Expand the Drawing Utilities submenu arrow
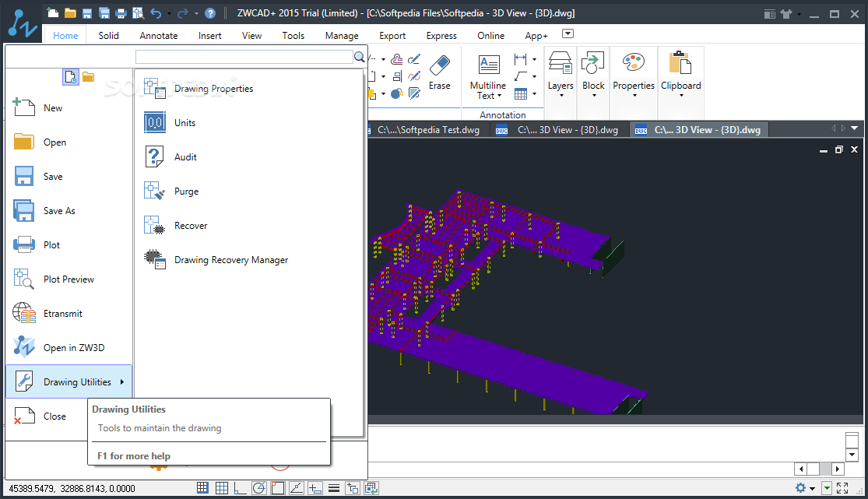Image resolution: width=868 pixels, height=499 pixels. coord(122,381)
